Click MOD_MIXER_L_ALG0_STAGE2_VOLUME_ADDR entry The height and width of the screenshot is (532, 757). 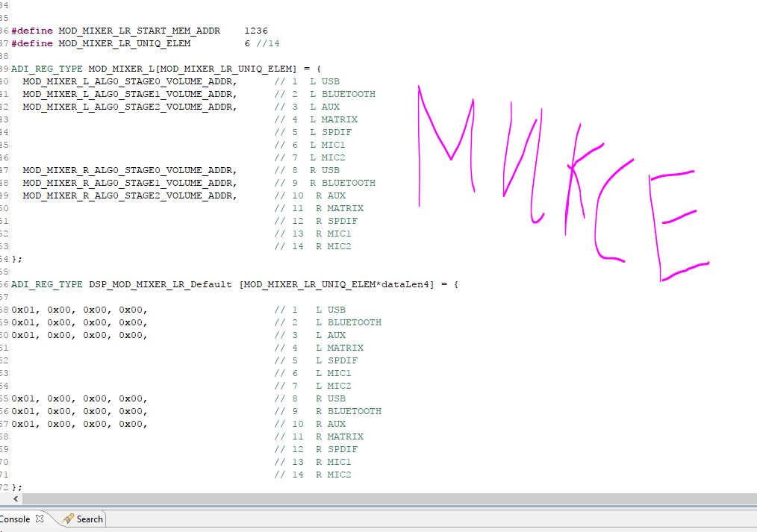tap(129, 107)
